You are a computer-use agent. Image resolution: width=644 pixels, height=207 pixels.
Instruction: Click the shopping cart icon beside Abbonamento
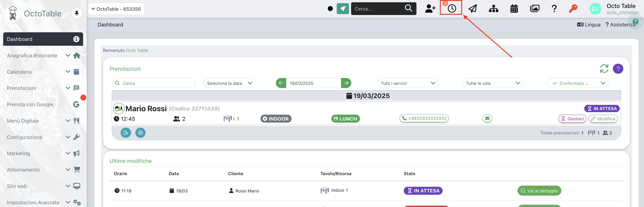coord(77,169)
